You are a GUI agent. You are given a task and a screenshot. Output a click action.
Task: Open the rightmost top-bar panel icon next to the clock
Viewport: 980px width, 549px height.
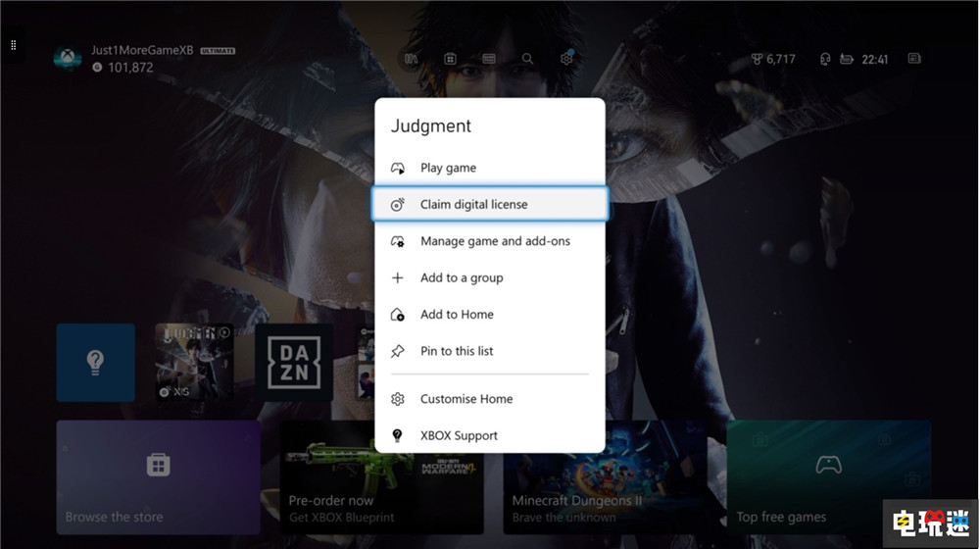[914, 58]
